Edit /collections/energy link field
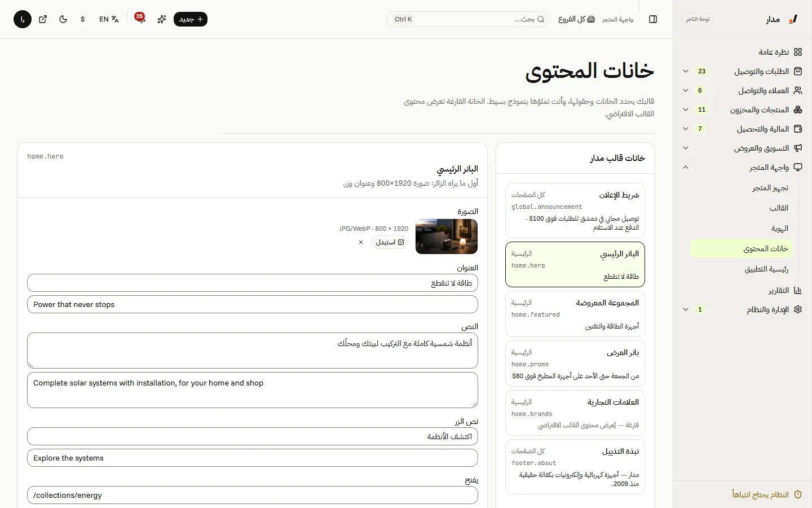 253,495
